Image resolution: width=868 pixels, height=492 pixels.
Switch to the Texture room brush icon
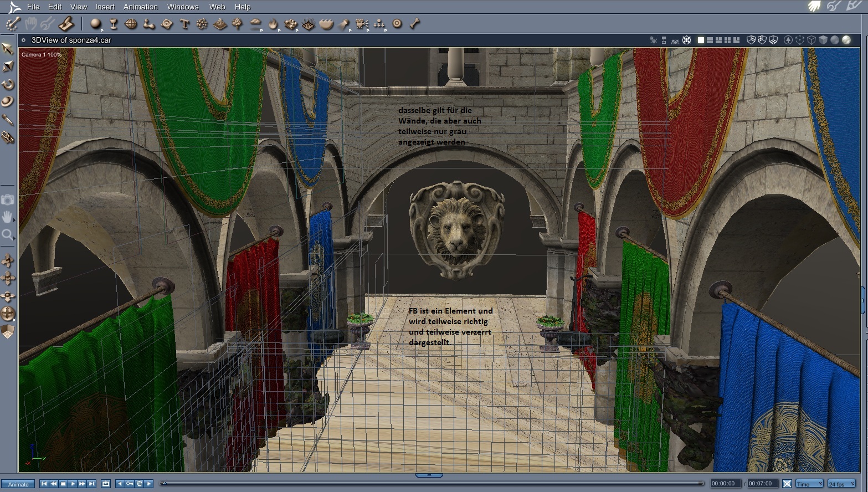(854, 6)
